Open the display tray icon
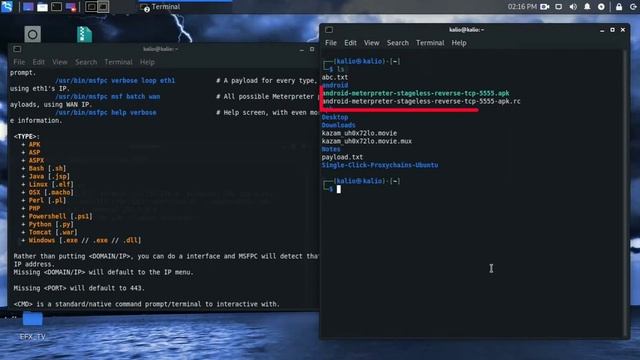The width and height of the screenshot is (640, 360). pos(559,7)
